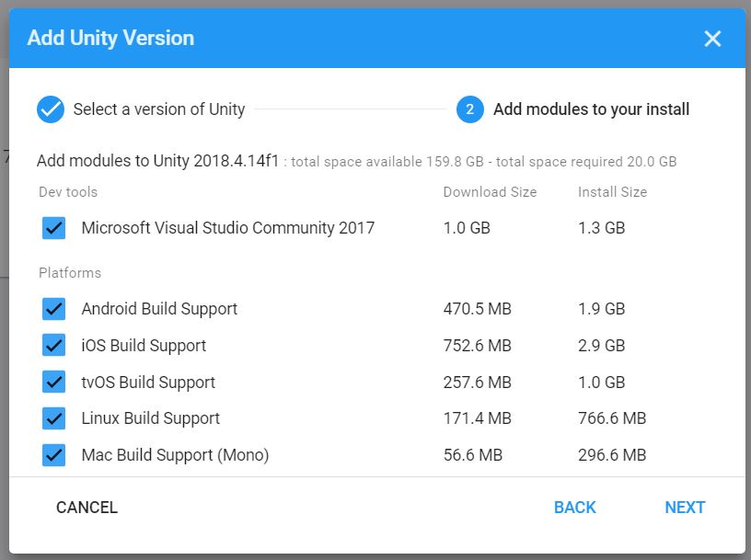Disable Mac Build Support (Mono)

coord(53,454)
